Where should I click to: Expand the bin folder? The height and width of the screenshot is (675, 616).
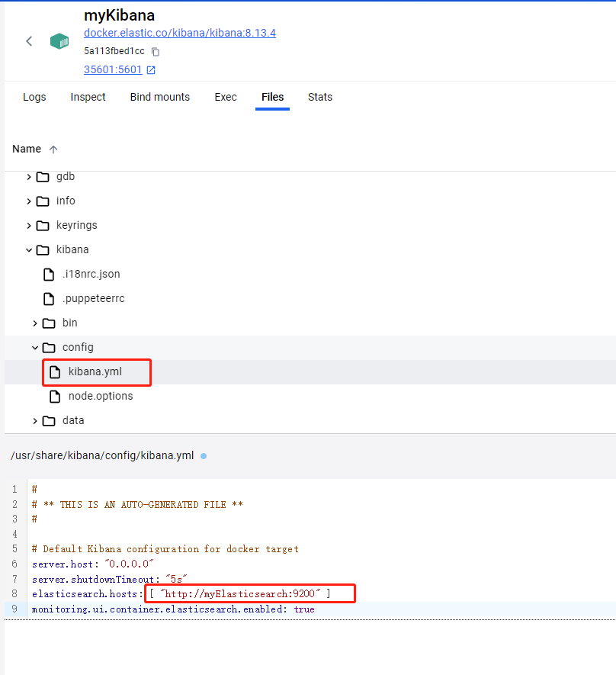click(35, 323)
